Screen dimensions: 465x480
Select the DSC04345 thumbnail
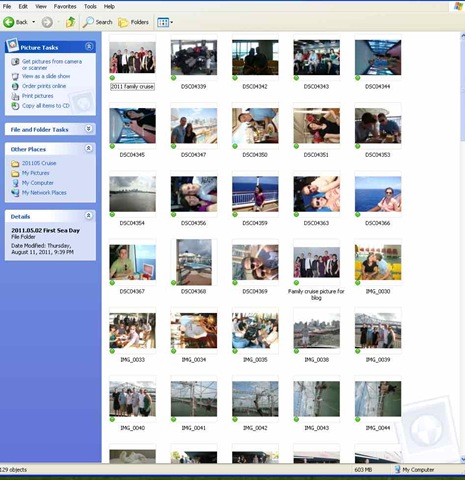pos(132,126)
